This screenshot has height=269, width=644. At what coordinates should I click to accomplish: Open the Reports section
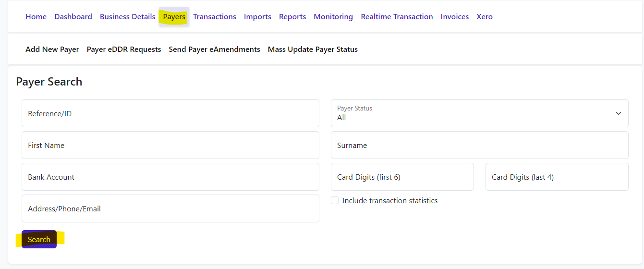292,17
